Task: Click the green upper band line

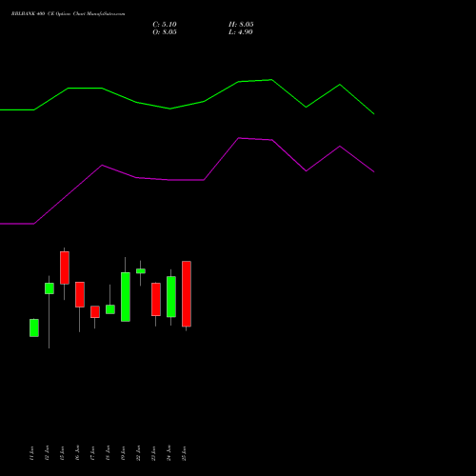Action: tap(188, 105)
